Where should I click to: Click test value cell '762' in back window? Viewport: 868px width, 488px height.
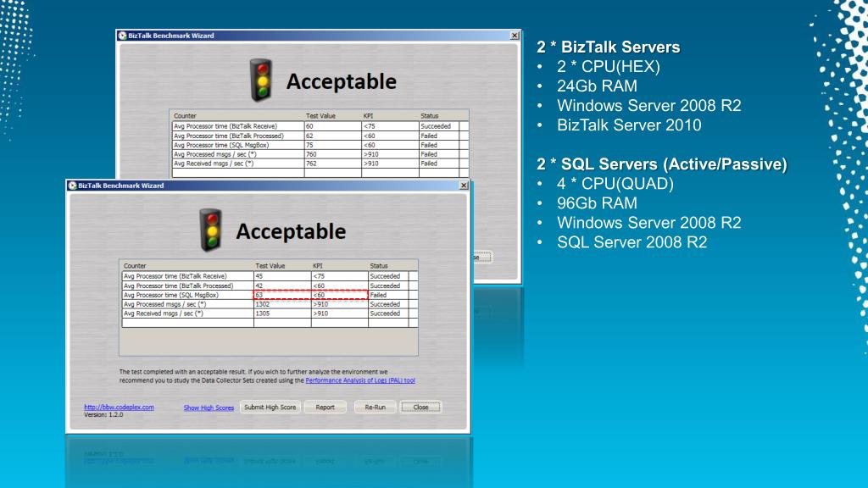[x=332, y=164]
